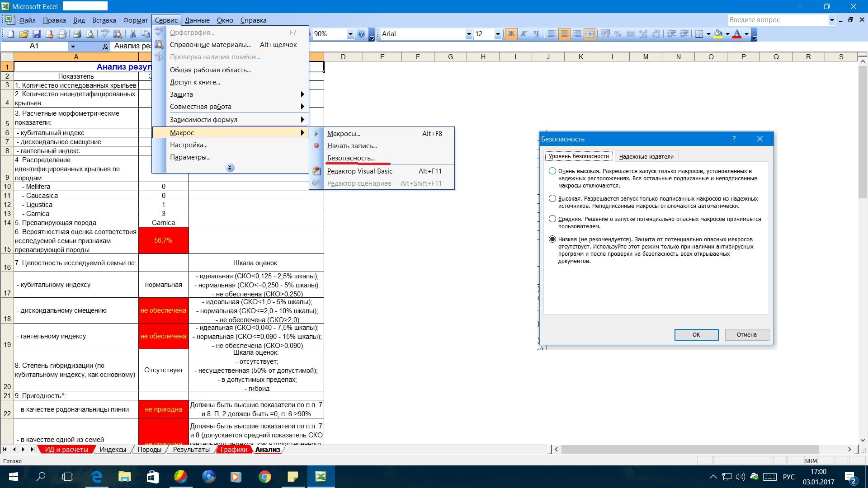Toggle the merge and center icon
868x488 pixels.
590,34
